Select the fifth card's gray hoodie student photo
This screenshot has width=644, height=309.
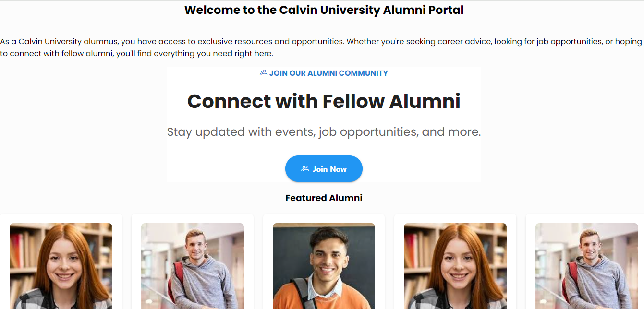(x=586, y=265)
